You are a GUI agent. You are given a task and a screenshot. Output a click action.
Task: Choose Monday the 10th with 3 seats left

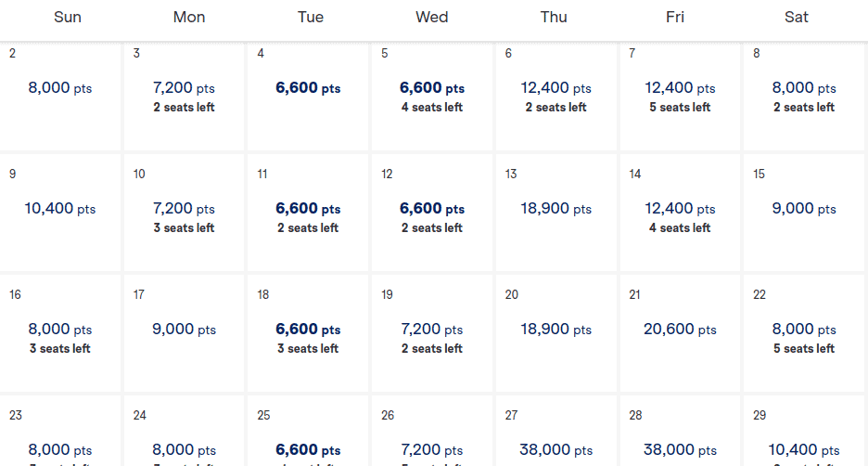(184, 216)
